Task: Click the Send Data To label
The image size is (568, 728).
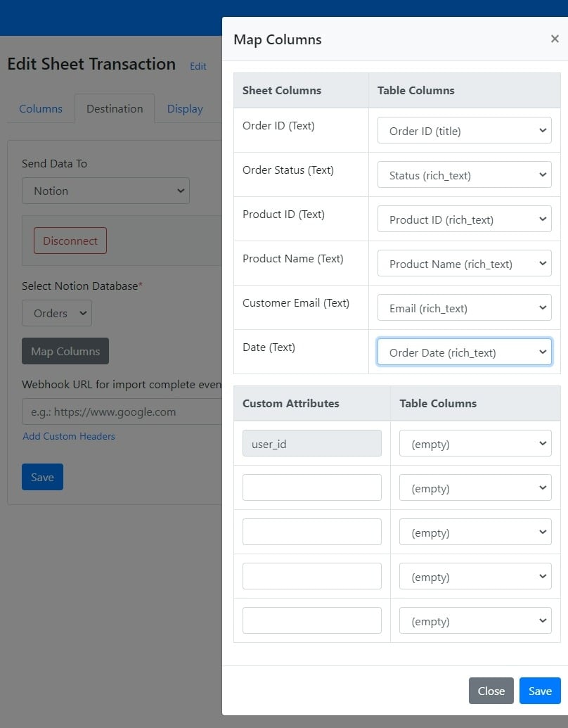Action: tap(54, 163)
